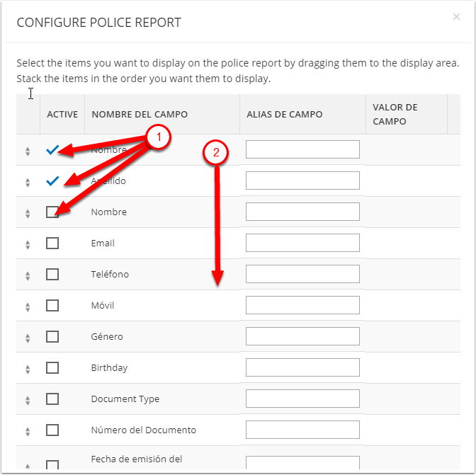Click the Fecha de emisión del label
This screenshot has width=476, height=475.
coord(137,459)
